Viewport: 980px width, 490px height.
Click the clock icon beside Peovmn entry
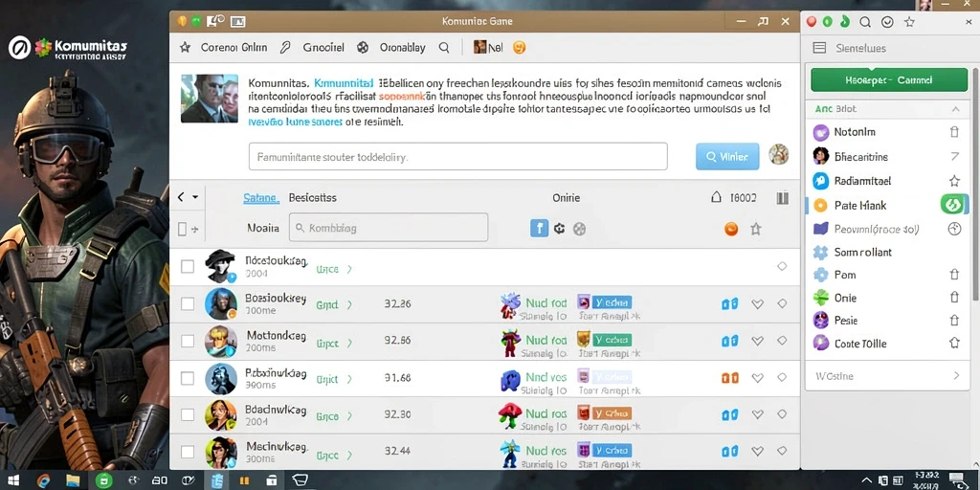(954, 229)
